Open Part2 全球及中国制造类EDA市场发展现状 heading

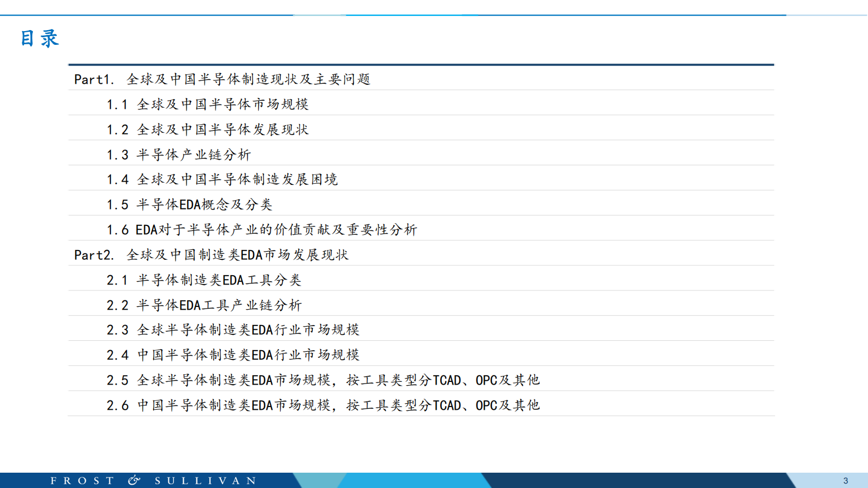(x=211, y=255)
